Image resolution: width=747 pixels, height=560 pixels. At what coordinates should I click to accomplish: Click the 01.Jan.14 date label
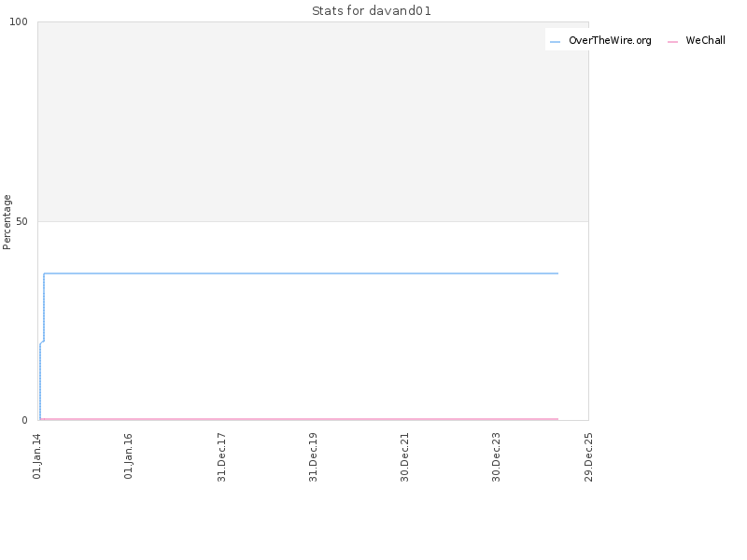[x=37, y=456]
